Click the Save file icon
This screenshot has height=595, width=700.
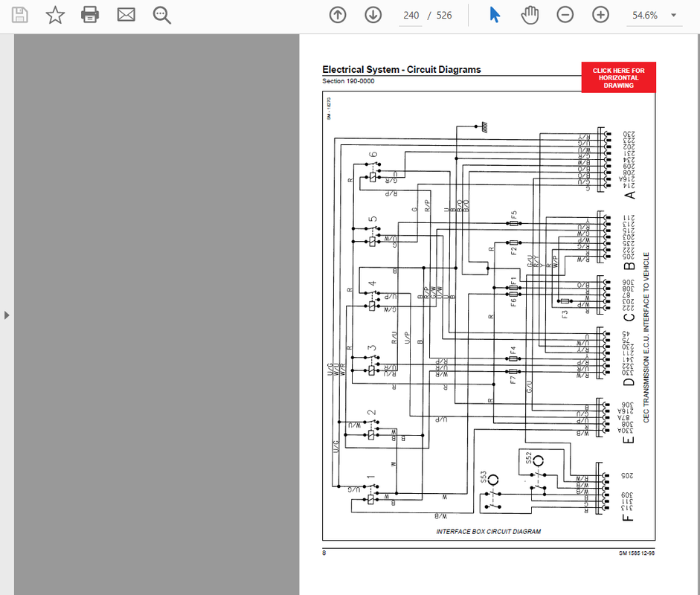[19, 15]
